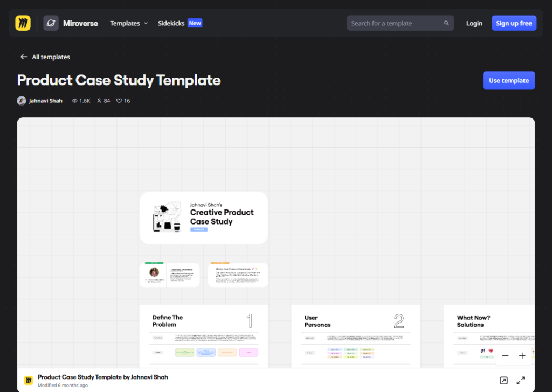The width and height of the screenshot is (552, 392).
Task: Like the template using the heart icon
Action: [x=119, y=101]
